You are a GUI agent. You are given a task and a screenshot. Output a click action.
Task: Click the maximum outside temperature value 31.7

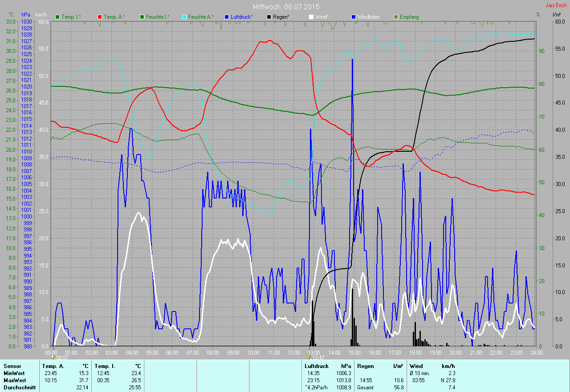tap(84, 380)
